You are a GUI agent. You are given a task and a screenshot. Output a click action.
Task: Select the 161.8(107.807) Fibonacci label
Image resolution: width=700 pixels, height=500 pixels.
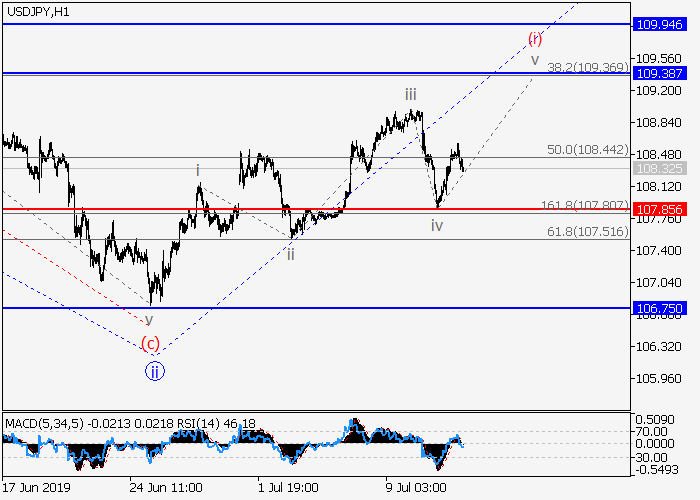[x=585, y=205]
